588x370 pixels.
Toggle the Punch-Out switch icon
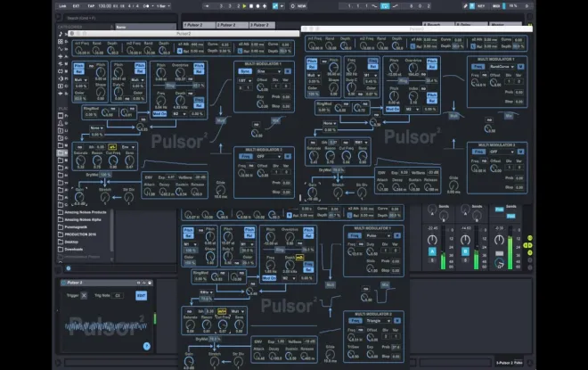coord(396,6)
